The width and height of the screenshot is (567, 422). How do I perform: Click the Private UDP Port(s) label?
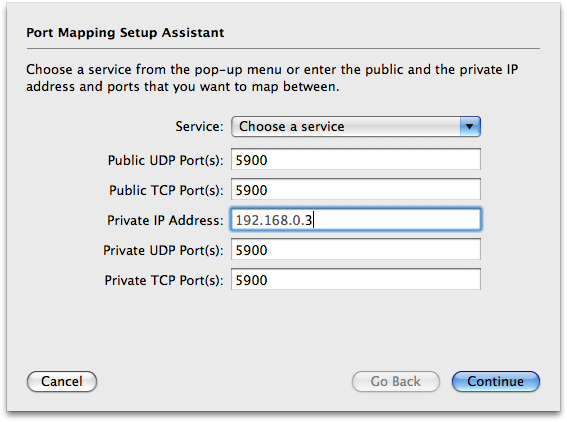tap(163, 250)
